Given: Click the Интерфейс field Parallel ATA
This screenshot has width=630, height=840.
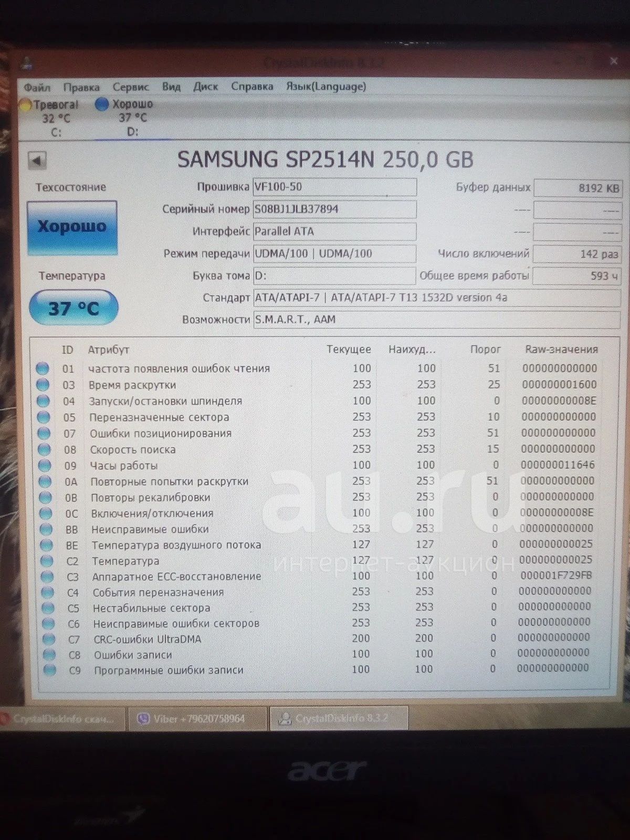Looking at the screenshot, I should pyautogui.click(x=335, y=232).
